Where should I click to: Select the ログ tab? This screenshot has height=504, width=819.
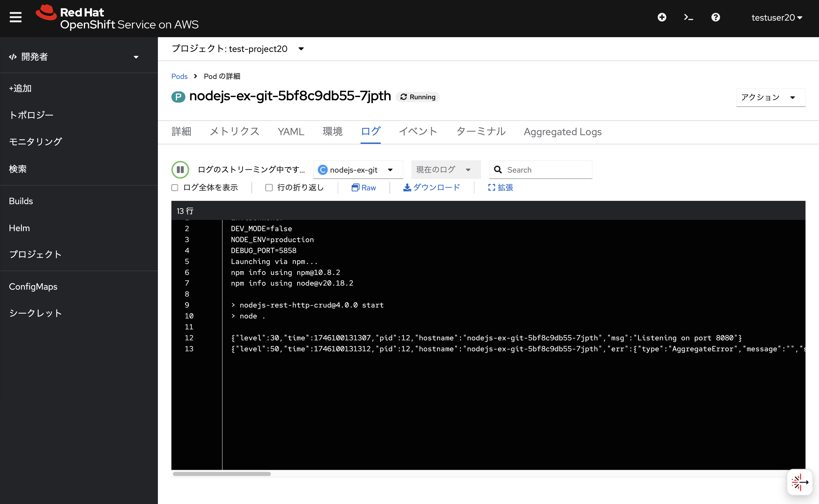pos(371,132)
